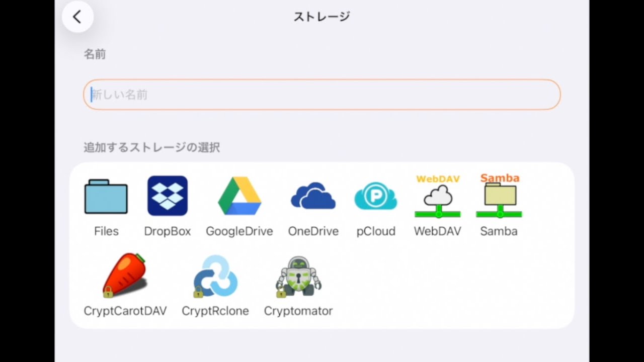This screenshot has width=644, height=362.
Task: Select the WebDAV network cloud icon
Action: point(438,196)
